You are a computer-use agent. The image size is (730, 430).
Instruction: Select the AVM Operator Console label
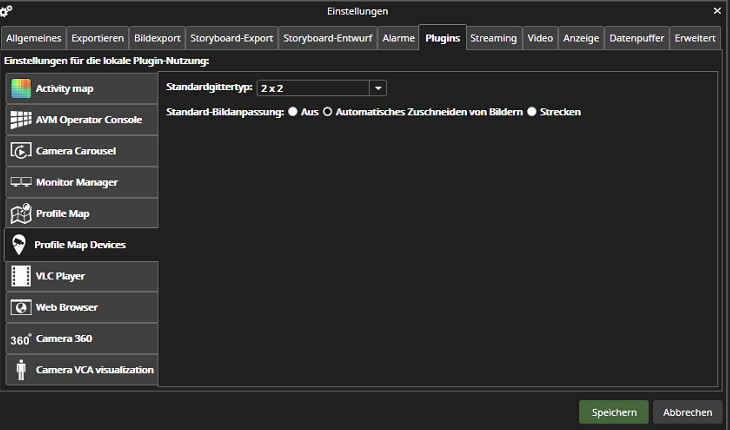pos(89,120)
